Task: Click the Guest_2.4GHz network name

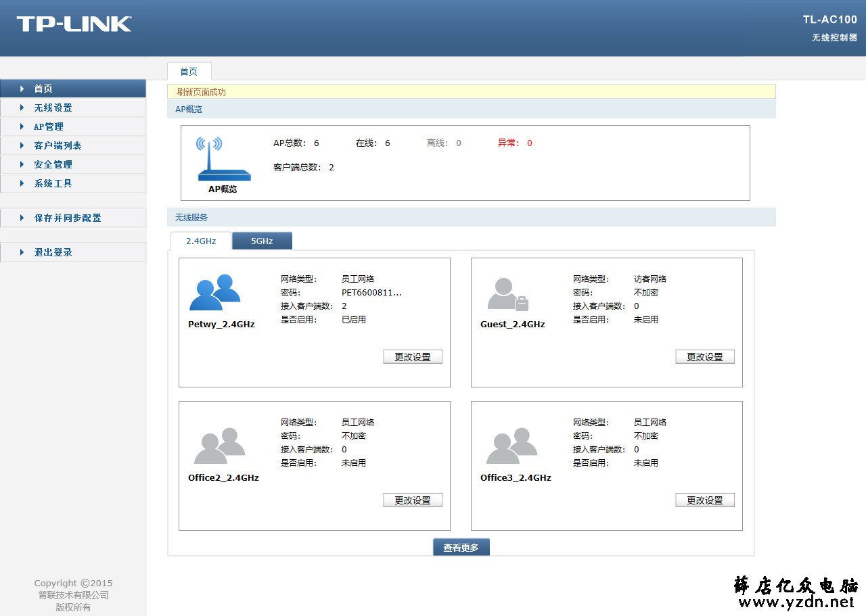Action: 513,325
